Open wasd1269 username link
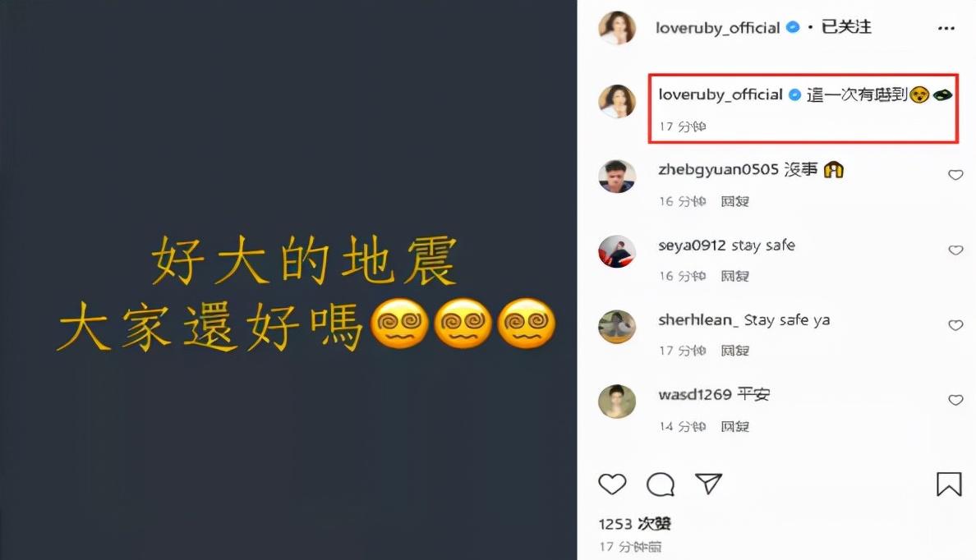 (695, 394)
